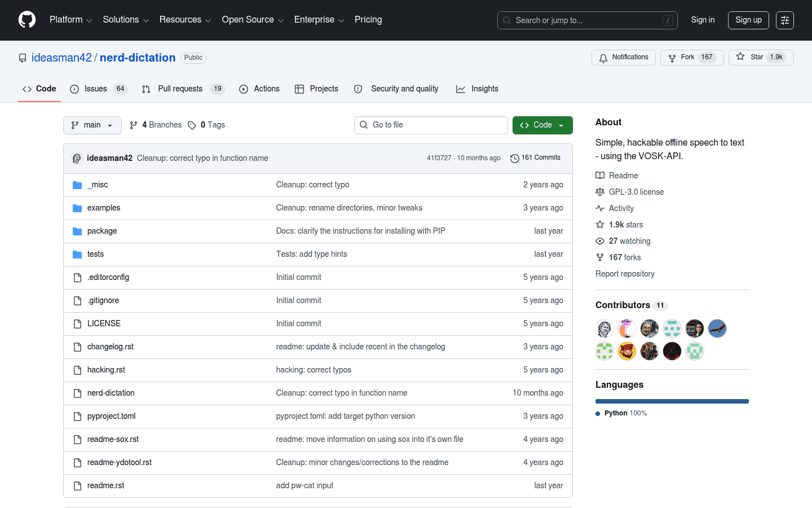Open the _misc folder icon
Image resolution: width=812 pixels, height=508 pixels.
(x=77, y=185)
